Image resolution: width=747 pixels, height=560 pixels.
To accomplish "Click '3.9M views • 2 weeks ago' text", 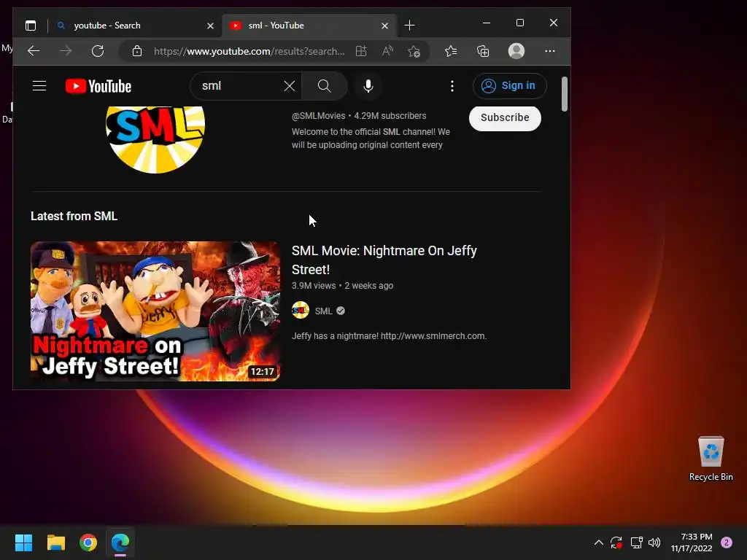I will (x=343, y=286).
